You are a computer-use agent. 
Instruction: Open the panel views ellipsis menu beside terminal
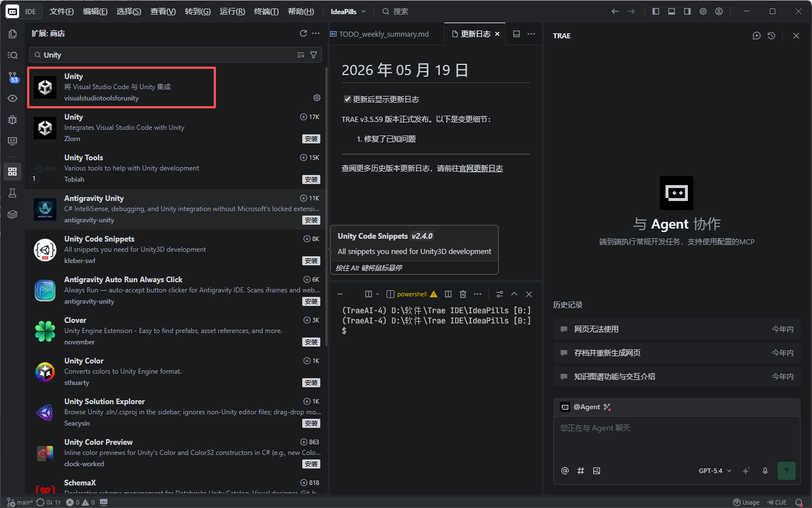340,294
